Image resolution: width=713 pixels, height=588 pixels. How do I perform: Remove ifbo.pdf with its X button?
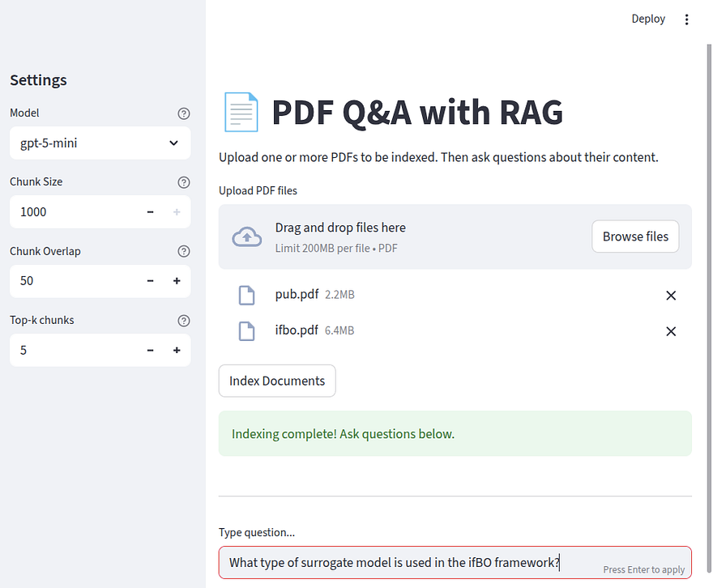coord(671,331)
